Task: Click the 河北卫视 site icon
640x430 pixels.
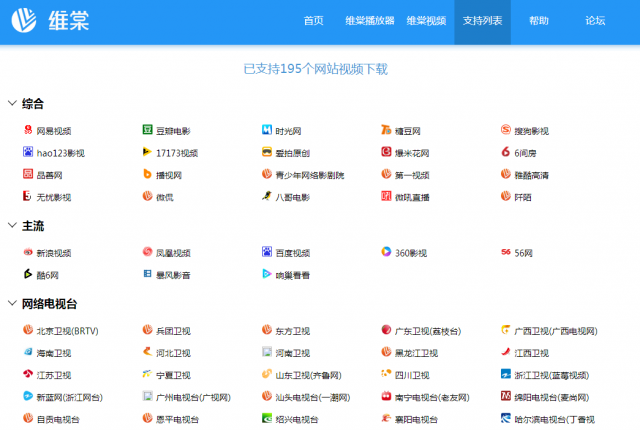Action: tap(147, 352)
